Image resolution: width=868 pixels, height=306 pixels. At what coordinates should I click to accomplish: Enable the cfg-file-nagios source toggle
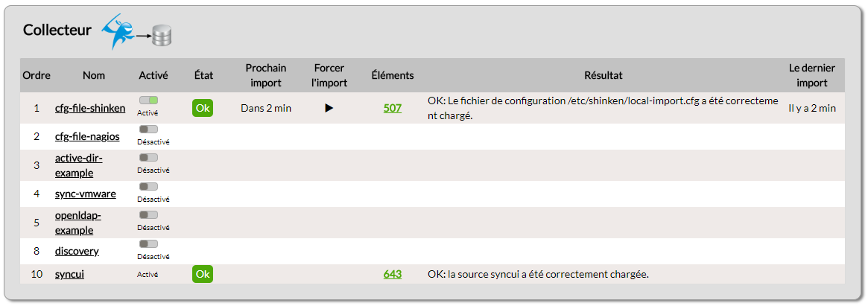(148, 130)
